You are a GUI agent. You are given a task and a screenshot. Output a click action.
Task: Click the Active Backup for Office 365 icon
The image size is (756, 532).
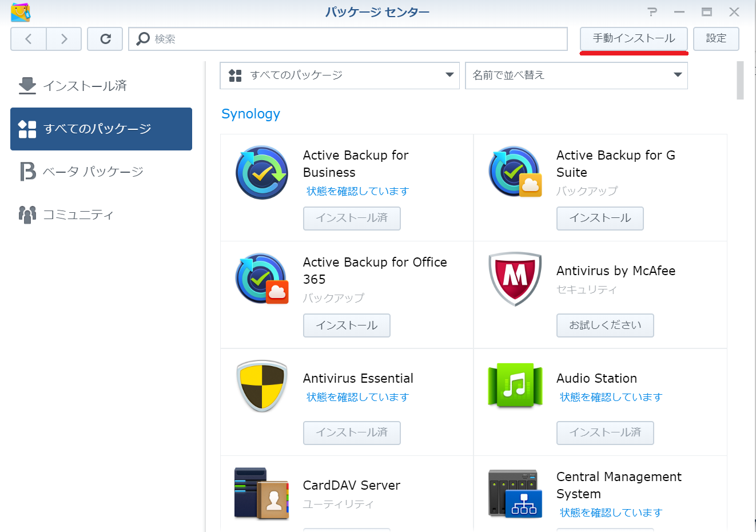pos(262,279)
